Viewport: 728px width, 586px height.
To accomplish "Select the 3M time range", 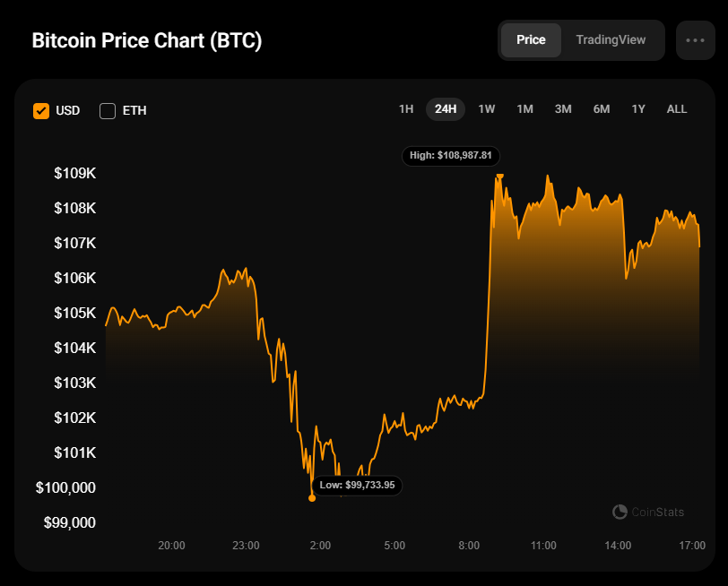I will (x=563, y=109).
